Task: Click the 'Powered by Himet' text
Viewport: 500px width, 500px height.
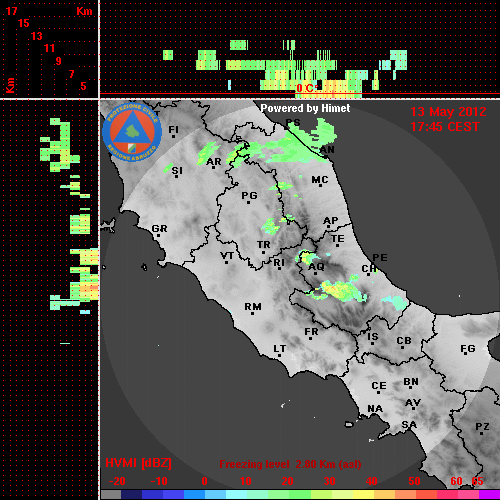Action: [305, 108]
